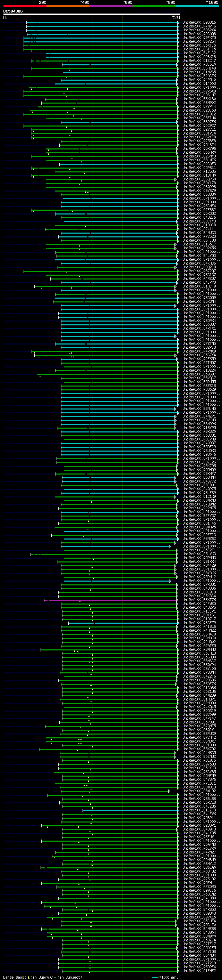This screenshot has width=222, height=980.
Task: Click the UniRef100_Q4P5J0 label
Action: point(199,80)
